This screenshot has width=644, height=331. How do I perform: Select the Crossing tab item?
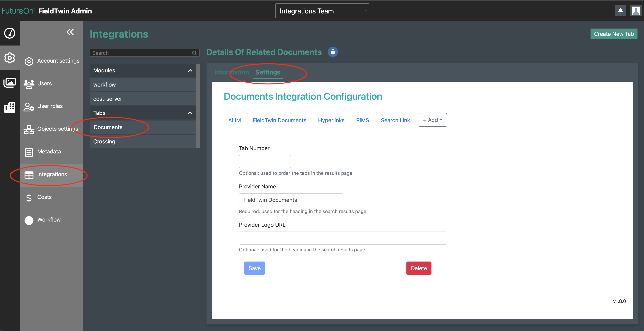[x=143, y=142]
